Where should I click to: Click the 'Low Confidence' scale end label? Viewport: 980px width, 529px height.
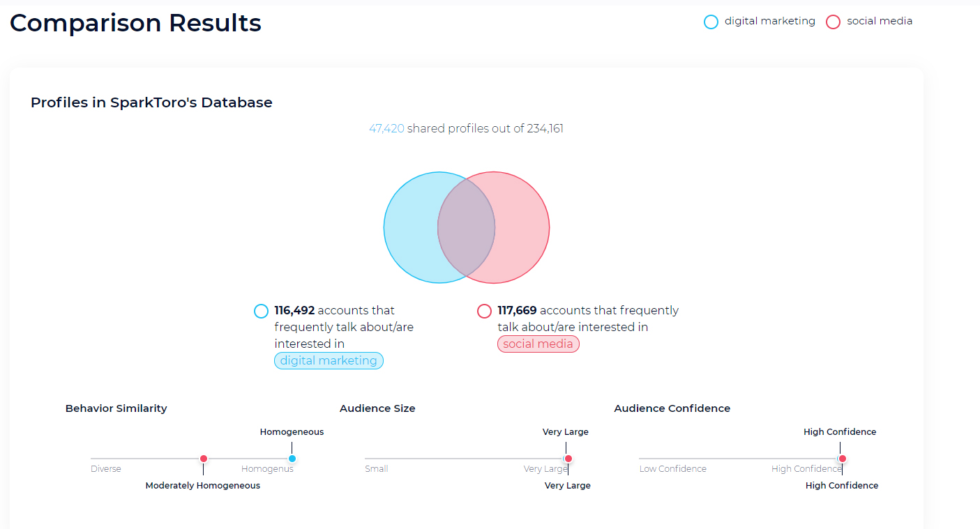[x=673, y=469]
